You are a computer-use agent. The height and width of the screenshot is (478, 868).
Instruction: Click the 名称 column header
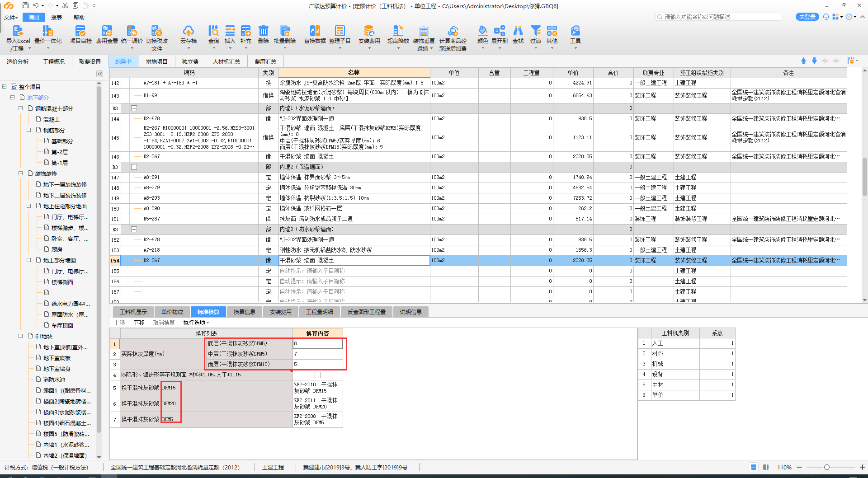pos(354,72)
